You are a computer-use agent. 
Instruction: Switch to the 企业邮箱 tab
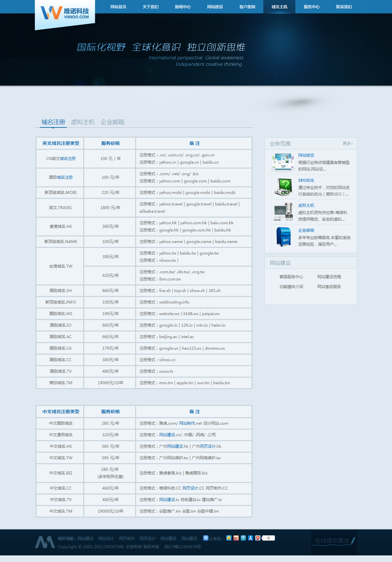coord(112,122)
